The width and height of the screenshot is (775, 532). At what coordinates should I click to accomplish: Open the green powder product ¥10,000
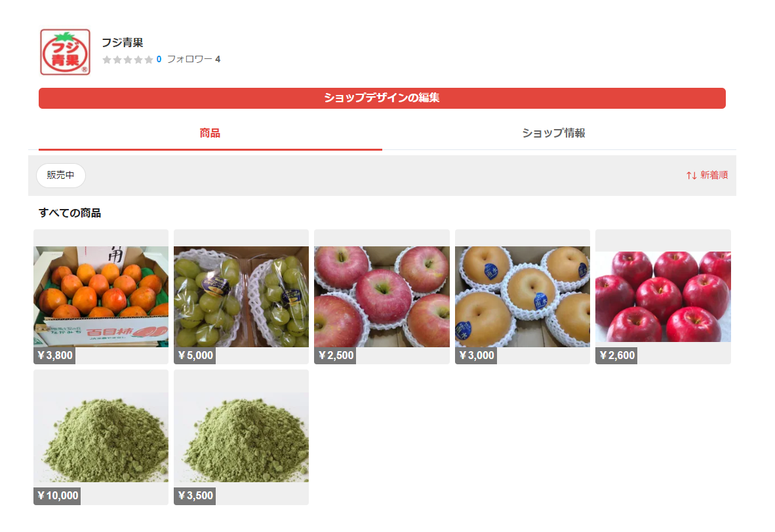pyautogui.click(x=101, y=437)
